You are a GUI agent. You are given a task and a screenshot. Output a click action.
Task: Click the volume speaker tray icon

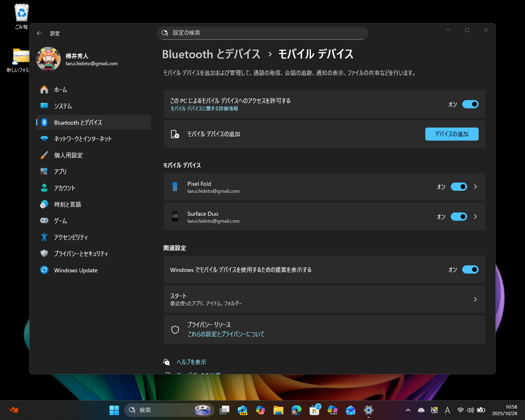470,410
